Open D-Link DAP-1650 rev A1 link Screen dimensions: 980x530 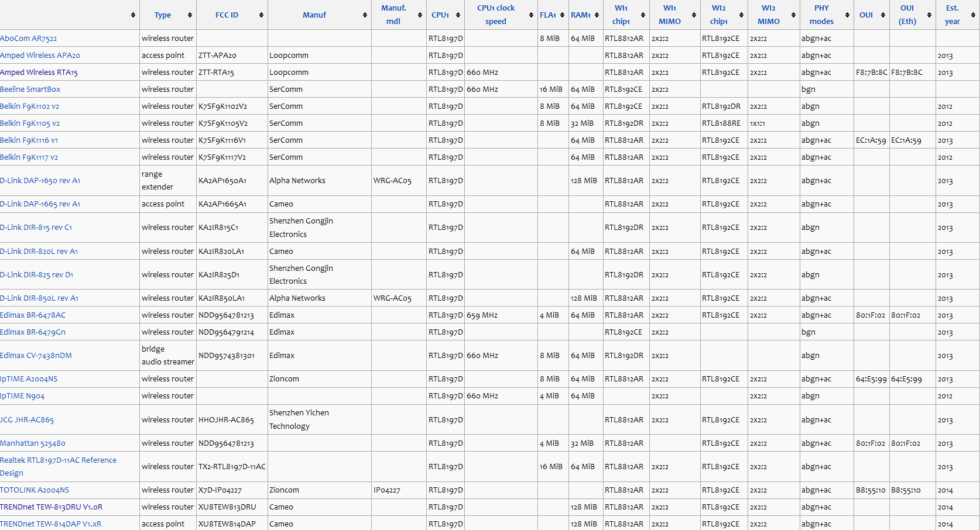point(40,181)
